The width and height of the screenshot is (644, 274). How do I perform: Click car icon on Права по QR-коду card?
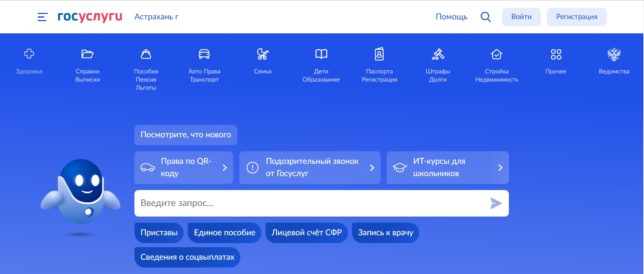[148, 168]
